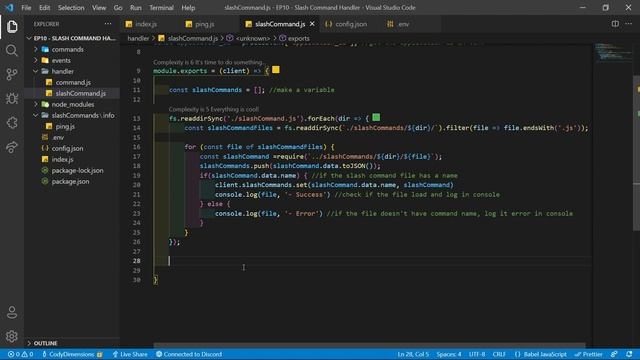Open editor more actions ellipsis

click(x=629, y=24)
